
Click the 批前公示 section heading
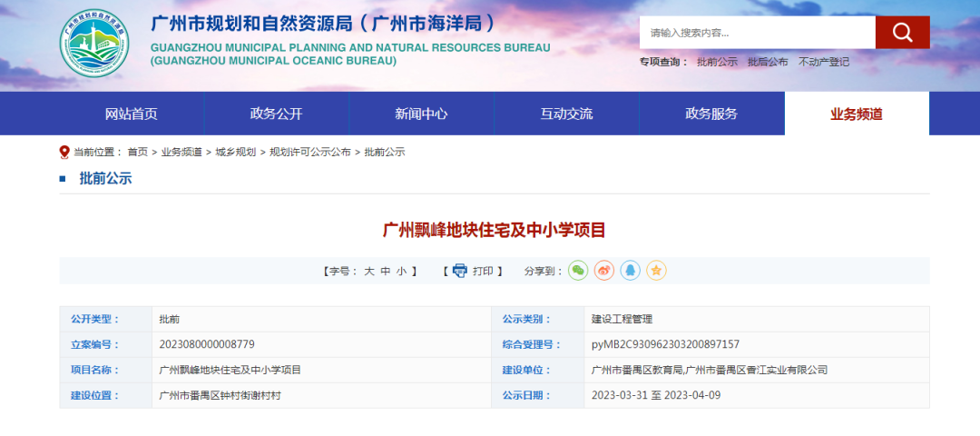point(105,178)
